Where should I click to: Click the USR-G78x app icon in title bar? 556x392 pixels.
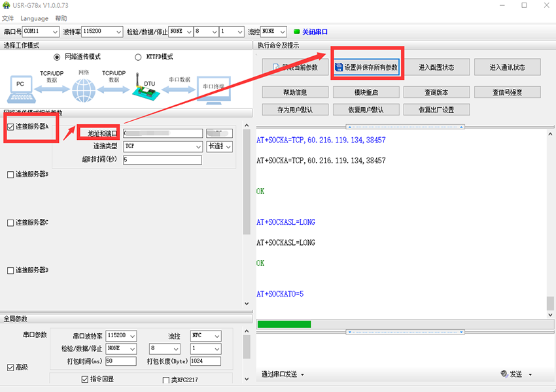click(7, 5)
